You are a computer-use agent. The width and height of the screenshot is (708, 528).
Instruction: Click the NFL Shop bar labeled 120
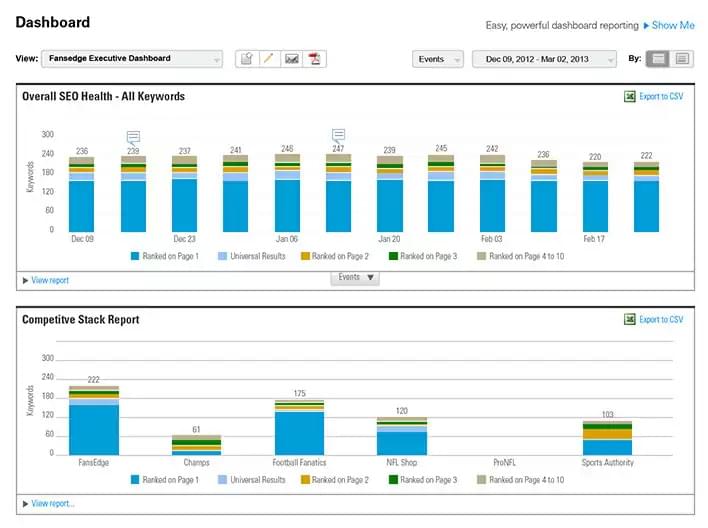coord(402,436)
